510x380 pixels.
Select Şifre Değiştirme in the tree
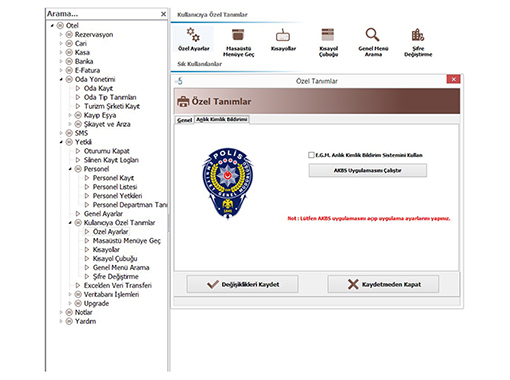tap(115, 277)
